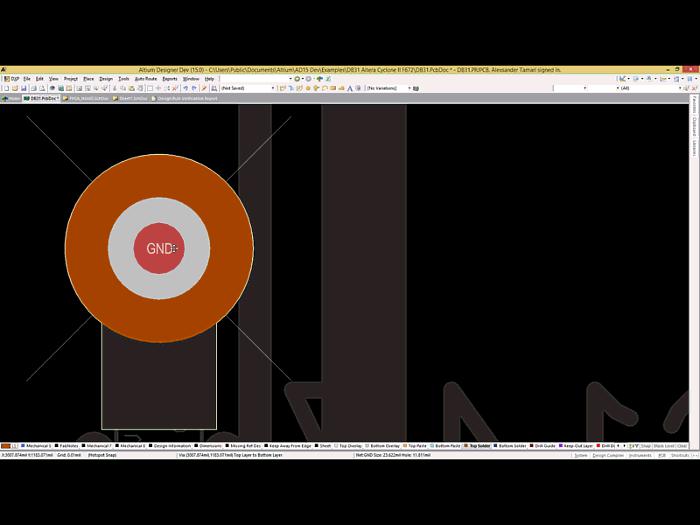Select the Top Solder layer tab
700x525 pixels.
coord(477,446)
